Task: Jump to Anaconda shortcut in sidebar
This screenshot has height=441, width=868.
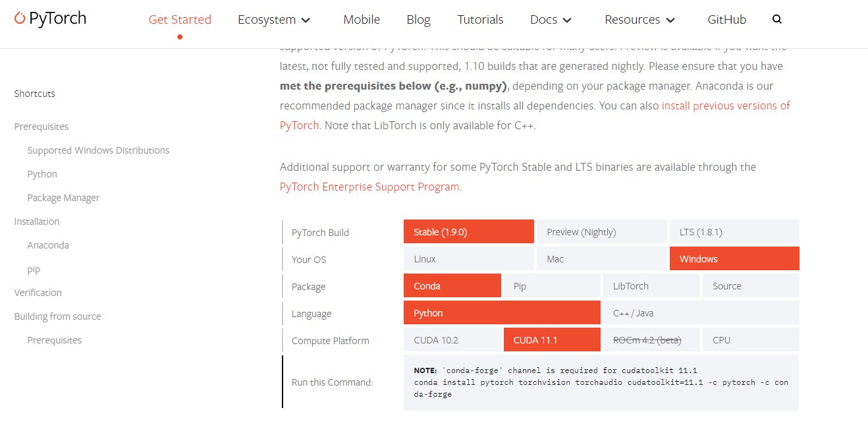Action: coord(48,245)
